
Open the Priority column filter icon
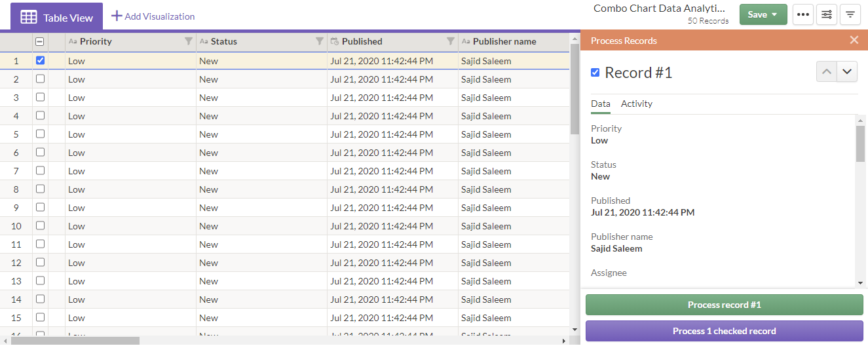coord(189,41)
